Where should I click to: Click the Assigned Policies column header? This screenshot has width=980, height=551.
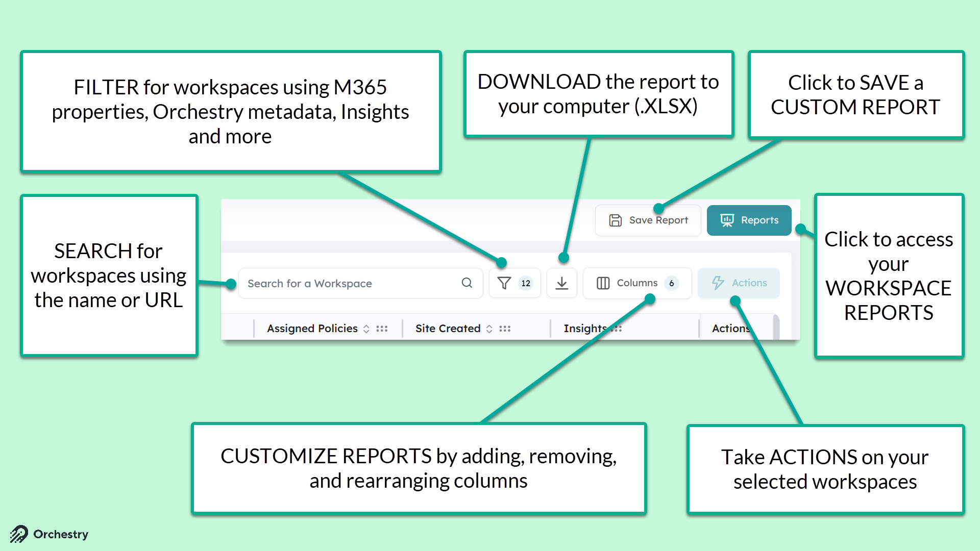click(312, 329)
